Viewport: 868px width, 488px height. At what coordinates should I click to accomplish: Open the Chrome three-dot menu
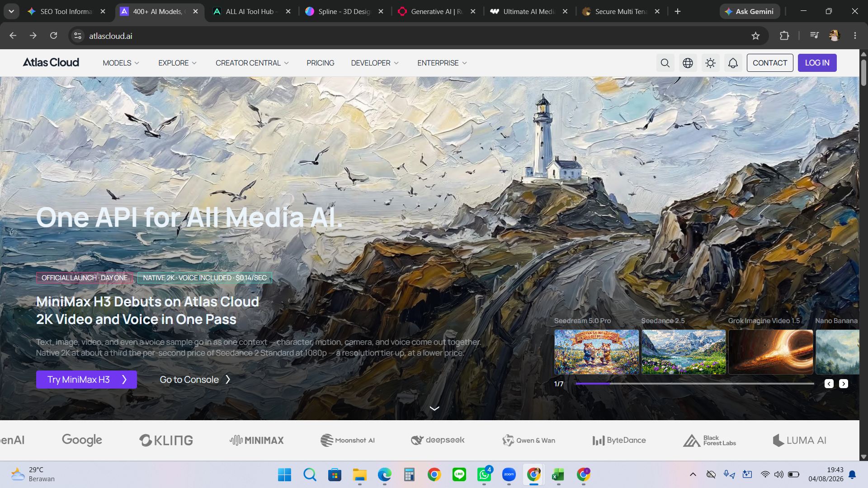click(855, 35)
